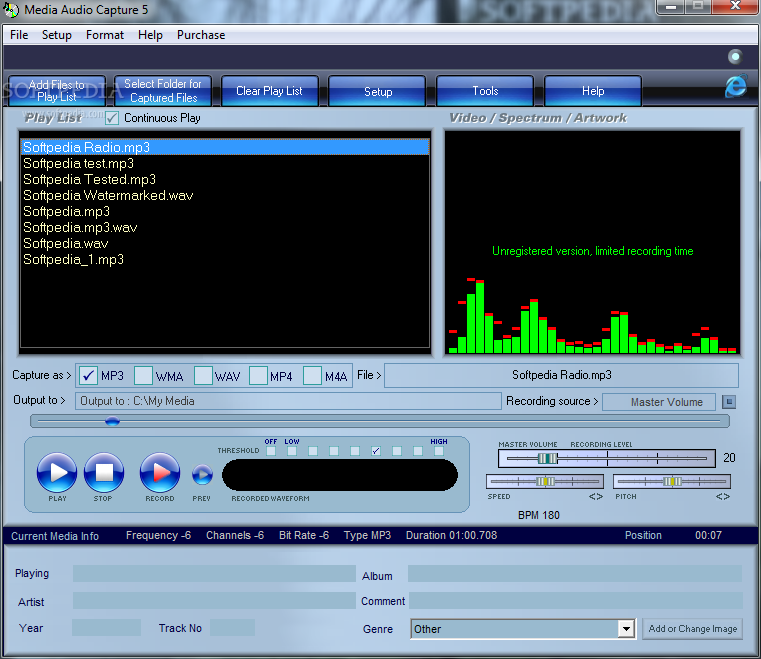
Task: Select Softpedia_1.mp3 in play list
Action: pos(225,260)
